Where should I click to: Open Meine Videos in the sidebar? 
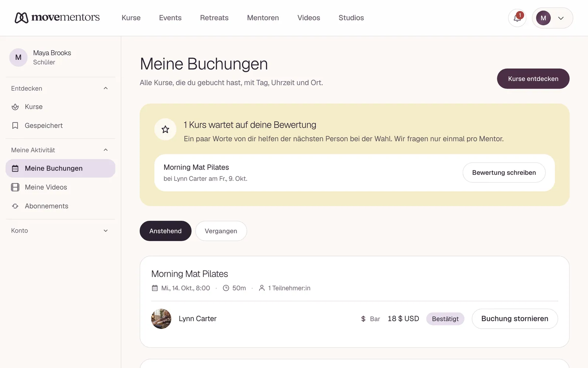tap(60, 187)
